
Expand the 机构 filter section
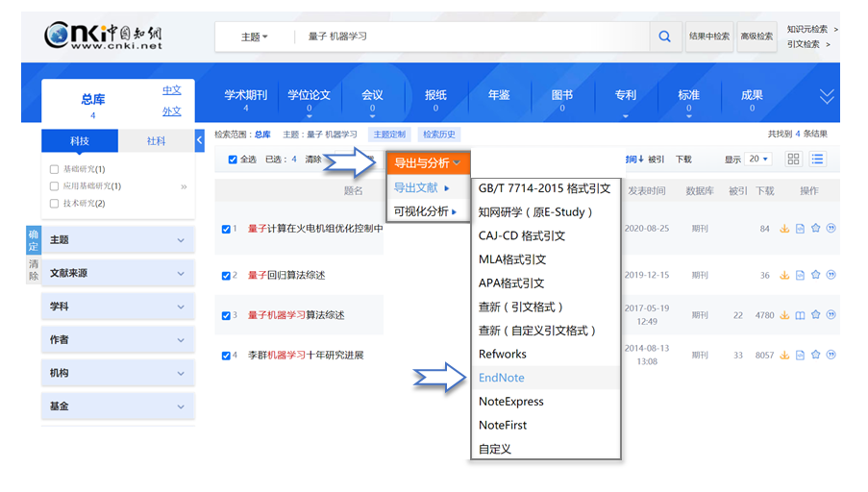coord(118,373)
